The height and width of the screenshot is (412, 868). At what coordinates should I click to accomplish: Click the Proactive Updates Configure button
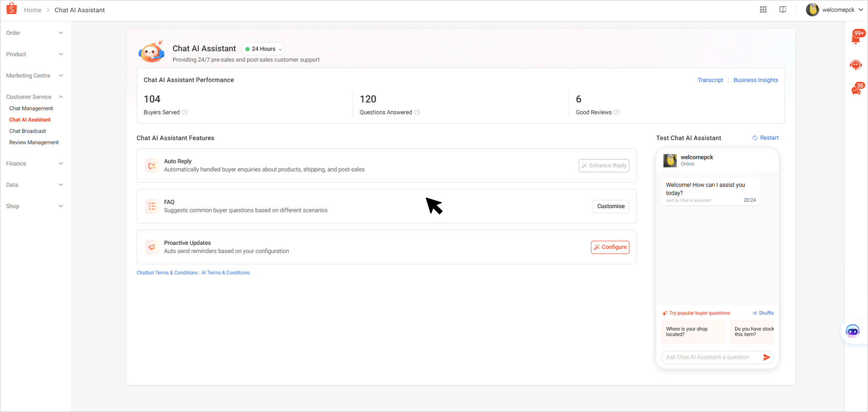[x=610, y=247]
